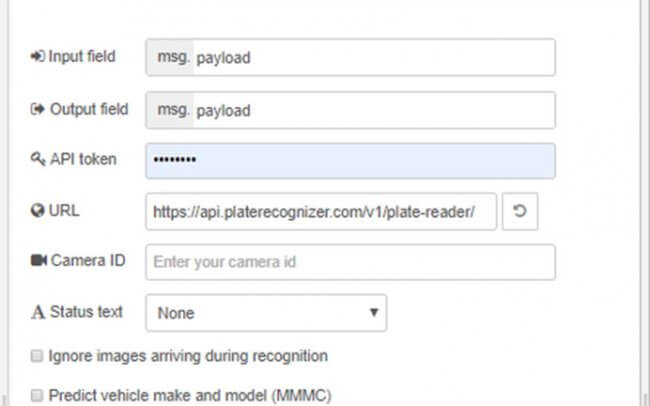Click the Status text letter A icon
650x406 pixels.
point(38,312)
